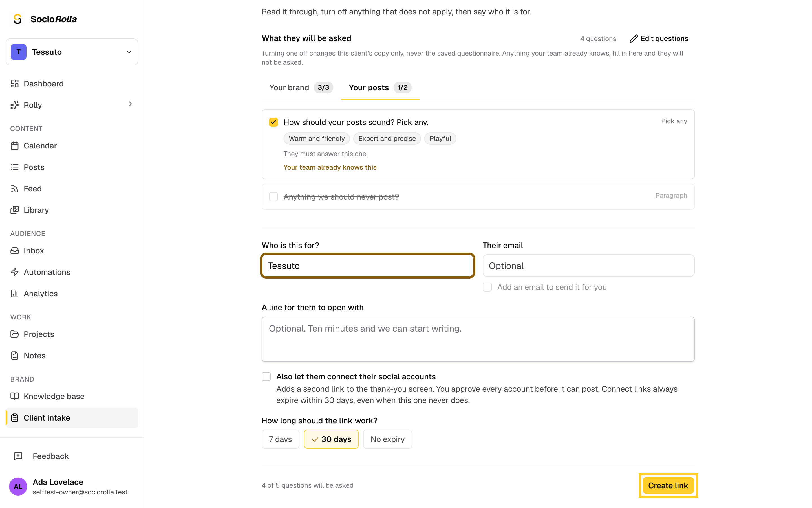Click the SocioRolla logo icon
Viewport: 812px width, 508px height.
pos(17,19)
